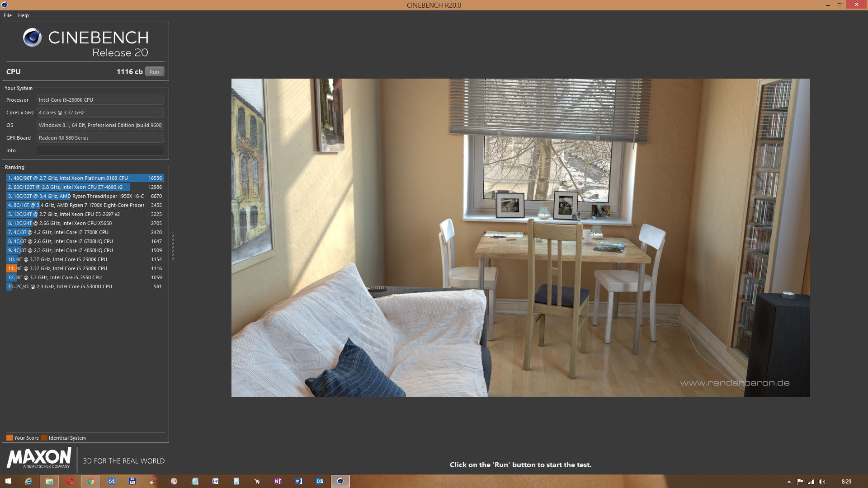
Task: Select ranking row 10 with score 1154
Action: coord(85,259)
